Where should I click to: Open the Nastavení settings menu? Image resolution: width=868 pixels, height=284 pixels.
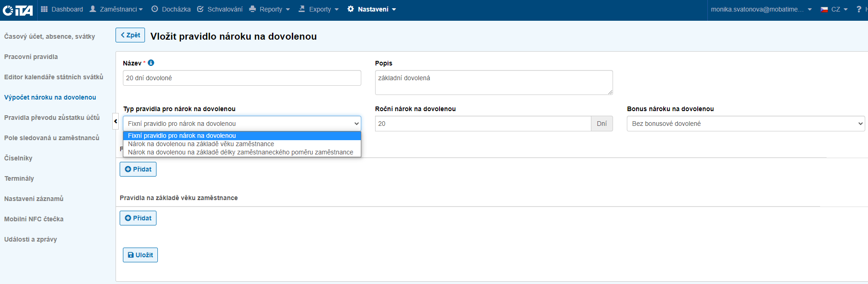tap(372, 9)
